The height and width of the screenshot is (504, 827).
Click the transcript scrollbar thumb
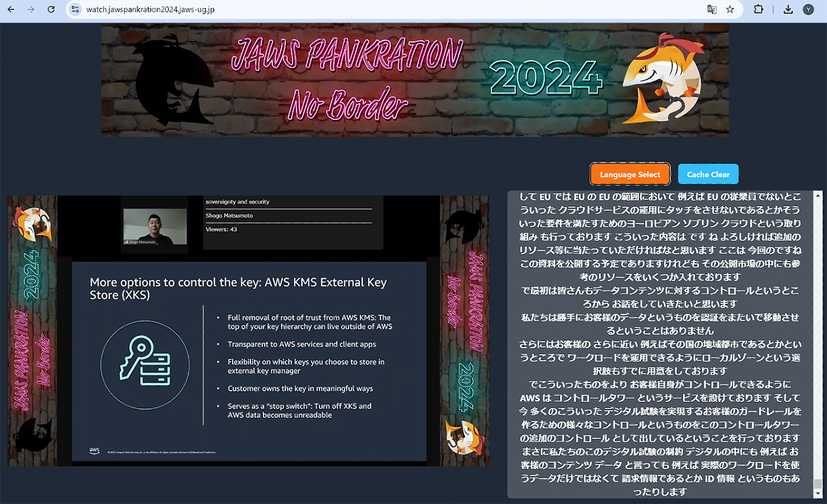tap(818, 483)
